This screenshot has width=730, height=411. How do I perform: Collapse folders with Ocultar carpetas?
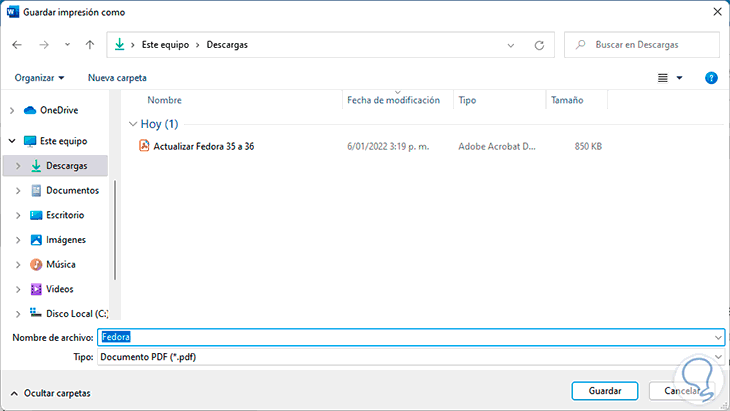coord(50,393)
